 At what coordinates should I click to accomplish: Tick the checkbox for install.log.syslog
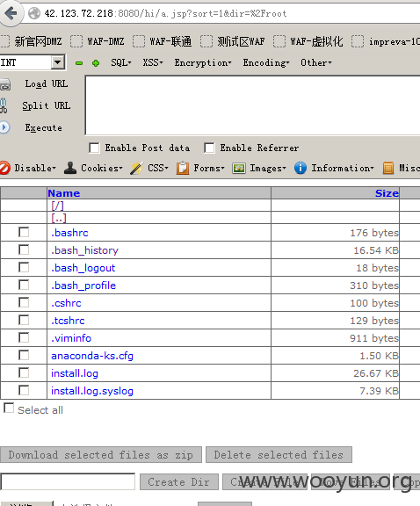click(x=24, y=390)
